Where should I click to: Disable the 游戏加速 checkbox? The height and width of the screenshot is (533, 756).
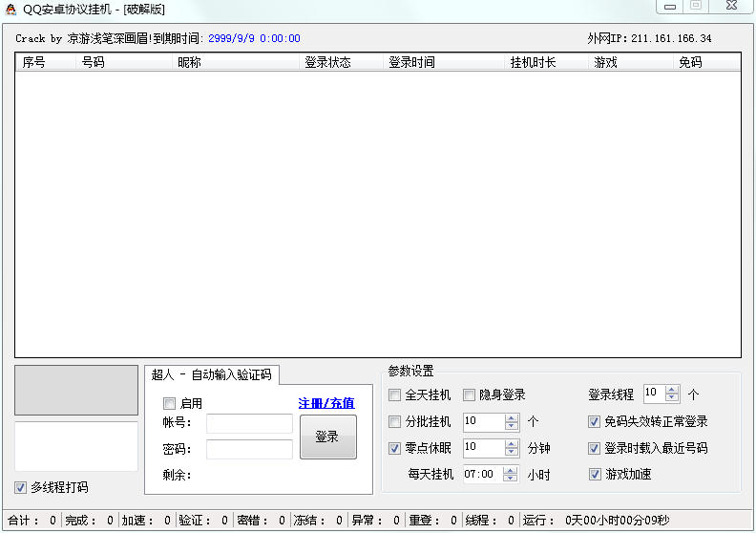point(595,475)
